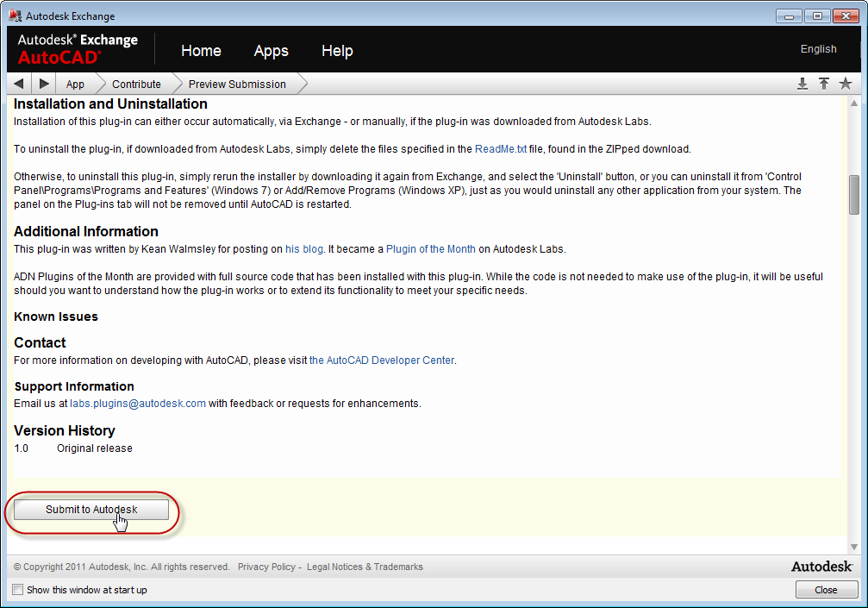The height and width of the screenshot is (608, 868).
Task: Go to the App breadcrumb
Action: coord(75,85)
